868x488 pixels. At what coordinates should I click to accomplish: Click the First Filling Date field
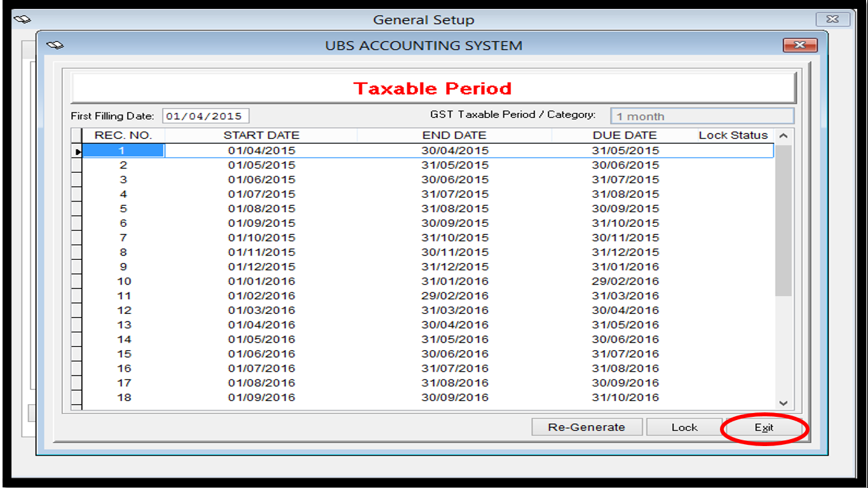point(206,116)
